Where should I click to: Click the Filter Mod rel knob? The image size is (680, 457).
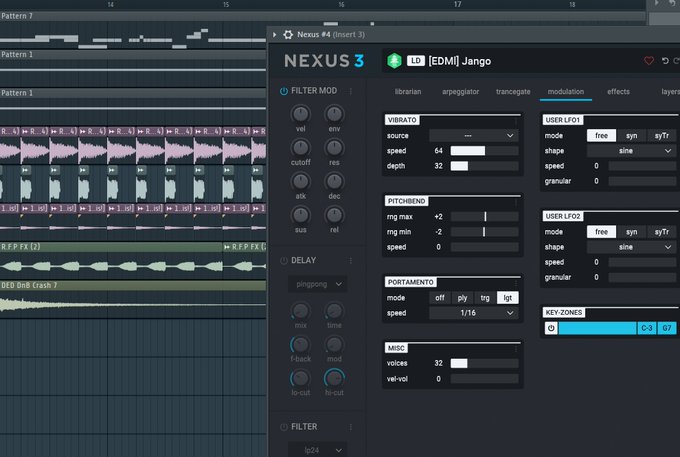(x=334, y=215)
